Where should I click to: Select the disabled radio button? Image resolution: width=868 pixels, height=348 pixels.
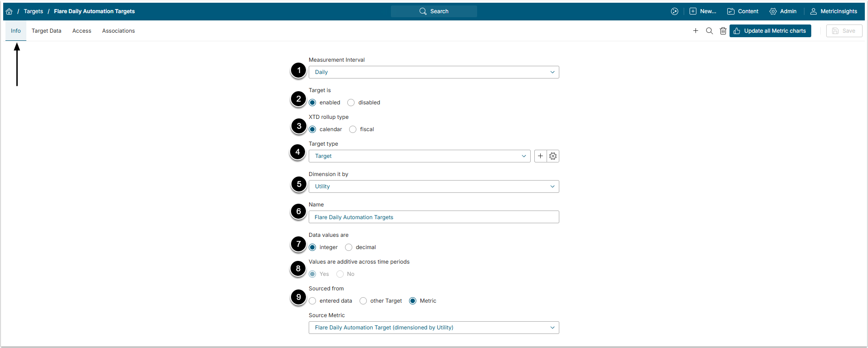[x=351, y=103]
